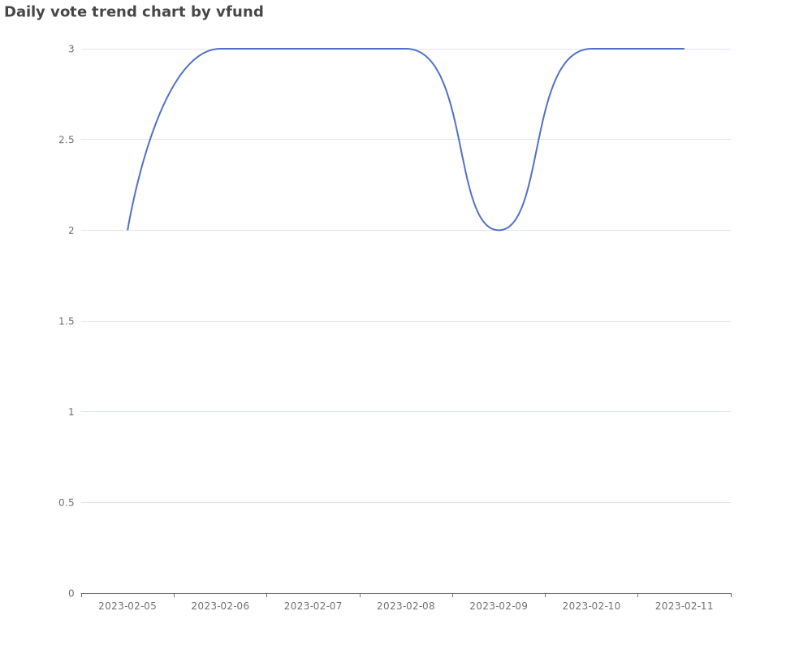Click the 2023-02-08 x-axis label
The image size is (812, 650).
pyautogui.click(x=405, y=606)
